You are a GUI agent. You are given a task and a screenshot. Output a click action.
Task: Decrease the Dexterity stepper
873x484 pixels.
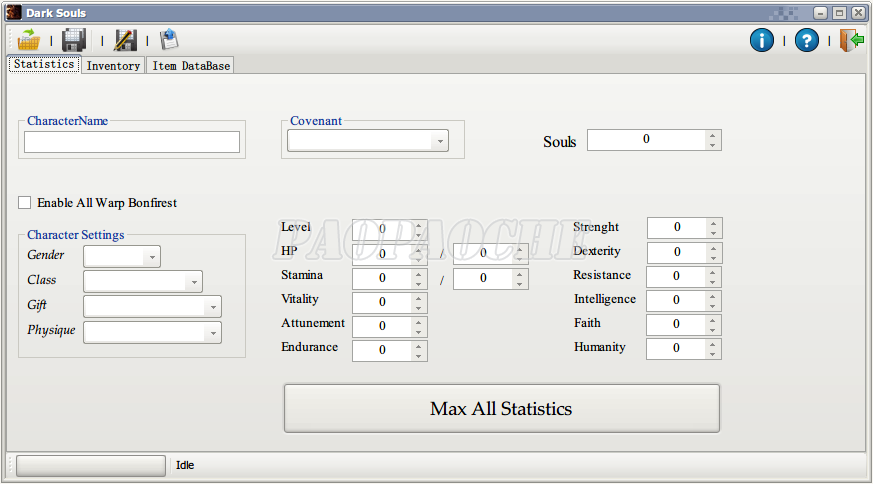pyautogui.click(x=713, y=258)
